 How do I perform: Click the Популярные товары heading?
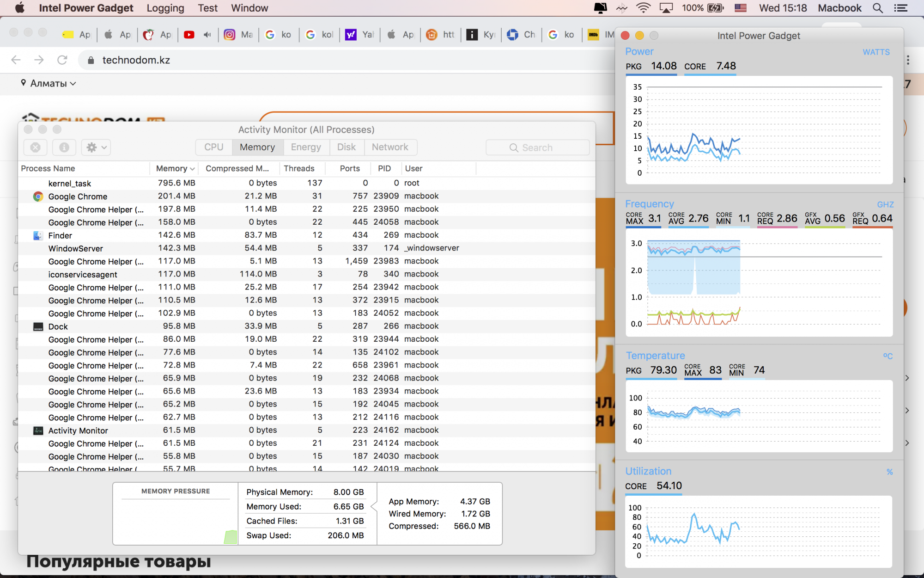tap(119, 561)
